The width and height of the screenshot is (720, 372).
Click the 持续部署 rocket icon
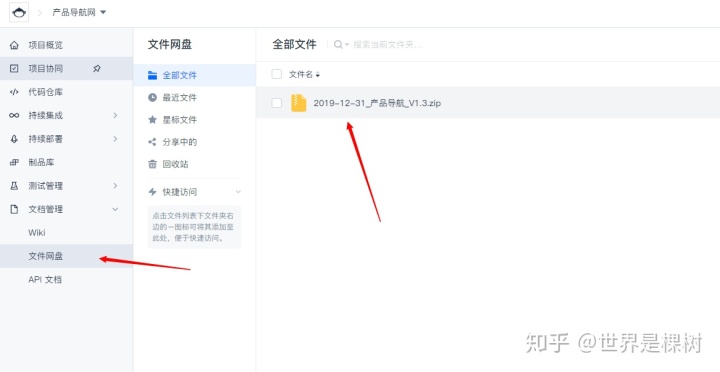click(x=14, y=139)
